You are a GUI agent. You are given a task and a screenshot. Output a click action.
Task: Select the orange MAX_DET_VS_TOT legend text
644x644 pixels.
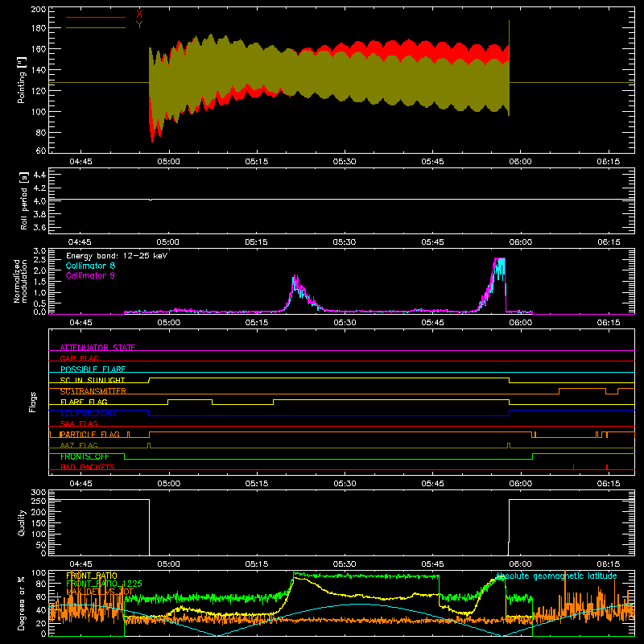pyautogui.click(x=100, y=592)
